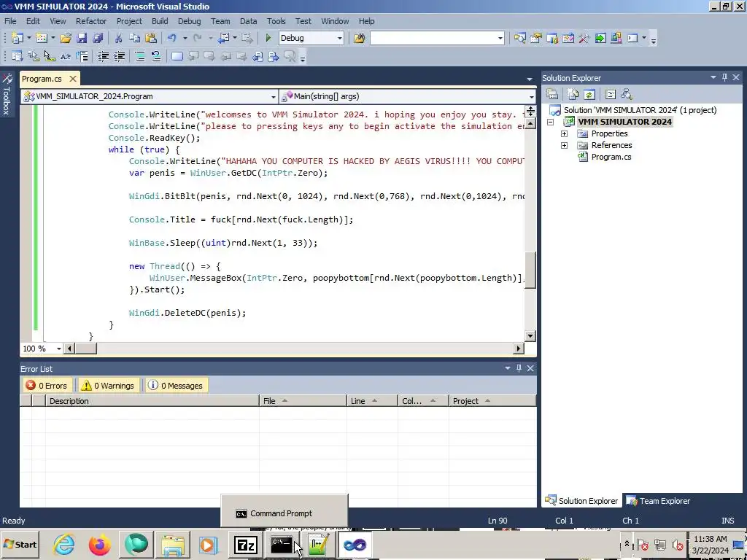747x560 pixels.
Task: Open the Properties Window toolbar icon
Action: (x=536, y=38)
